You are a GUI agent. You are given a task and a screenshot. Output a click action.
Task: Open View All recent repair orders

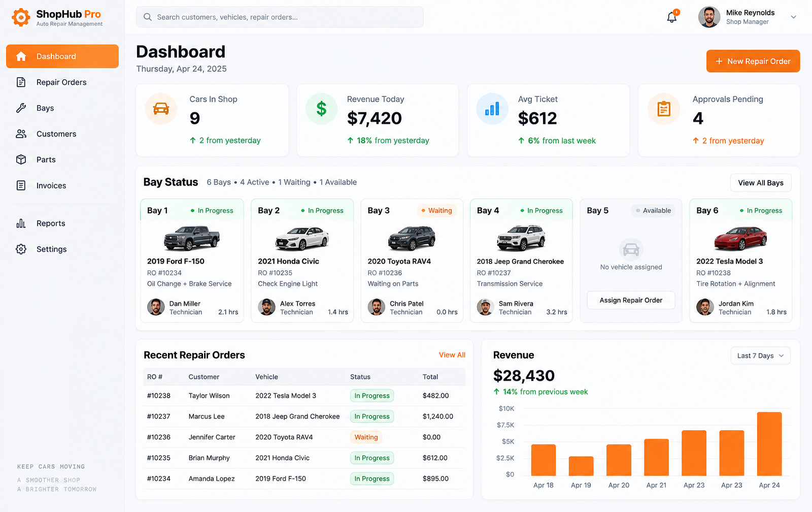pyautogui.click(x=452, y=355)
